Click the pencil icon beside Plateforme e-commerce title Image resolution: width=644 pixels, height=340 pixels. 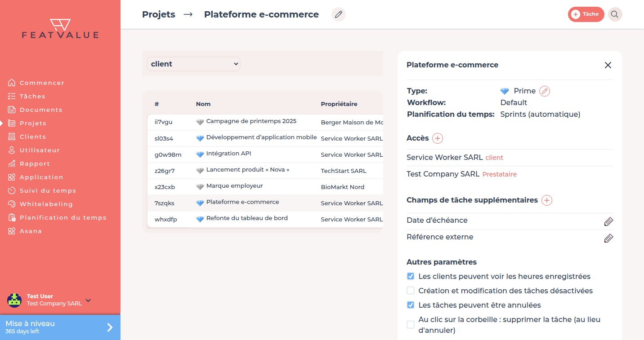coord(339,14)
